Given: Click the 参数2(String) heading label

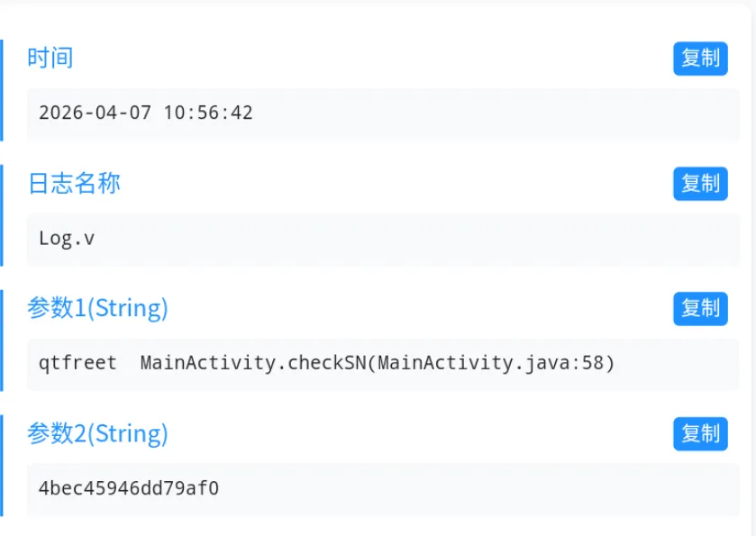Looking at the screenshot, I should (x=97, y=434).
